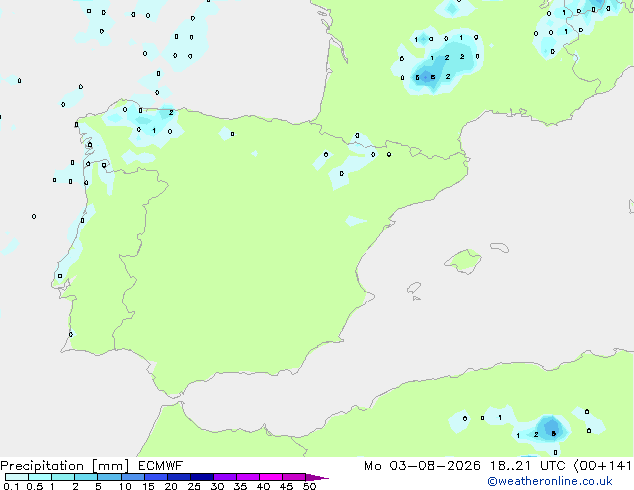Image resolution: width=634 pixels, height=490 pixels.
Task: Click the Ibiza island outline
Action: (x=414, y=288)
